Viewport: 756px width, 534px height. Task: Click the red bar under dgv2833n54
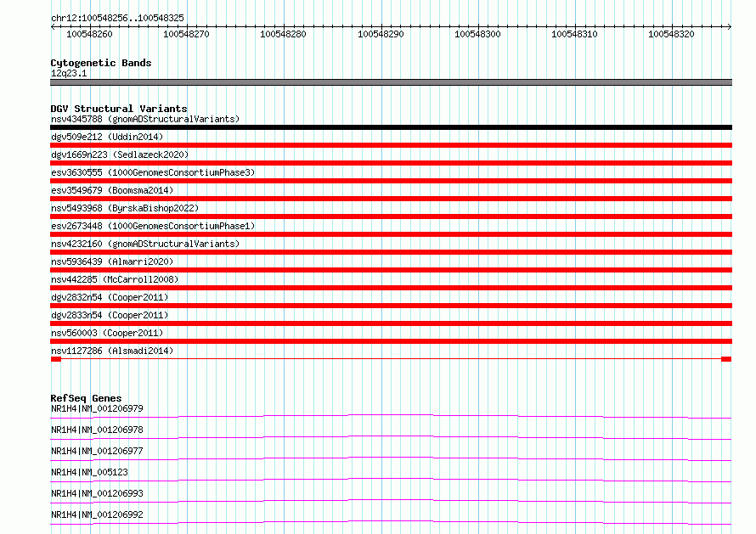click(x=391, y=323)
